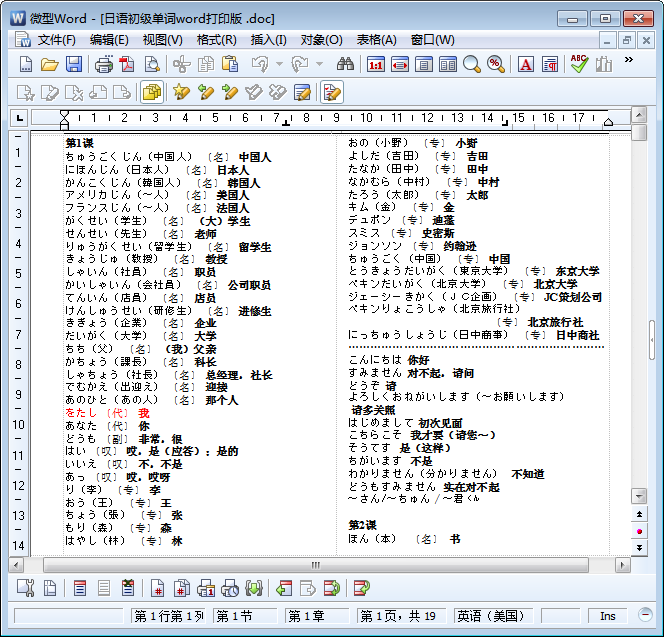Screen dimensions: 664x637
Task: Expand toolbar overflow chevron
Action: [x=629, y=60]
